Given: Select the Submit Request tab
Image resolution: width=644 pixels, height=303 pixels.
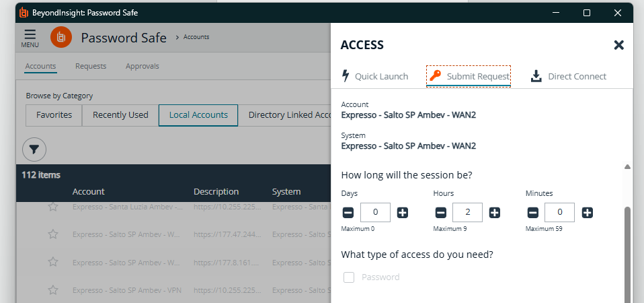Looking at the screenshot, I should (469, 77).
